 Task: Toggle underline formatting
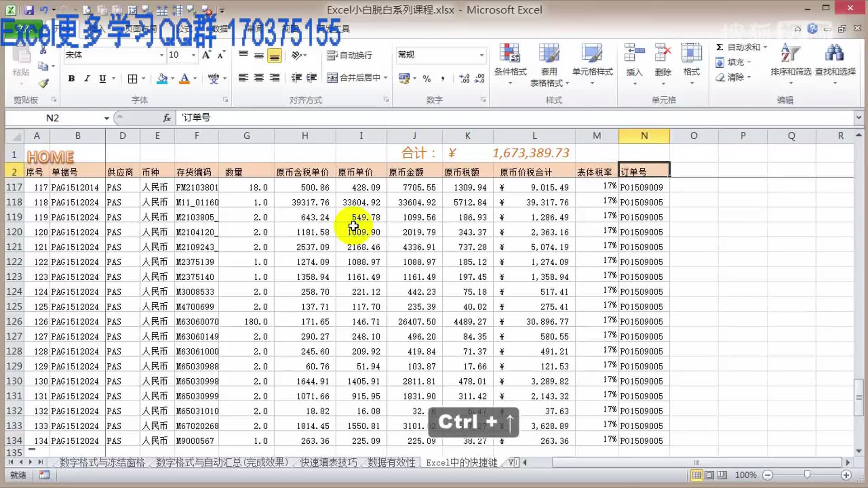pyautogui.click(x=103, y=79)
